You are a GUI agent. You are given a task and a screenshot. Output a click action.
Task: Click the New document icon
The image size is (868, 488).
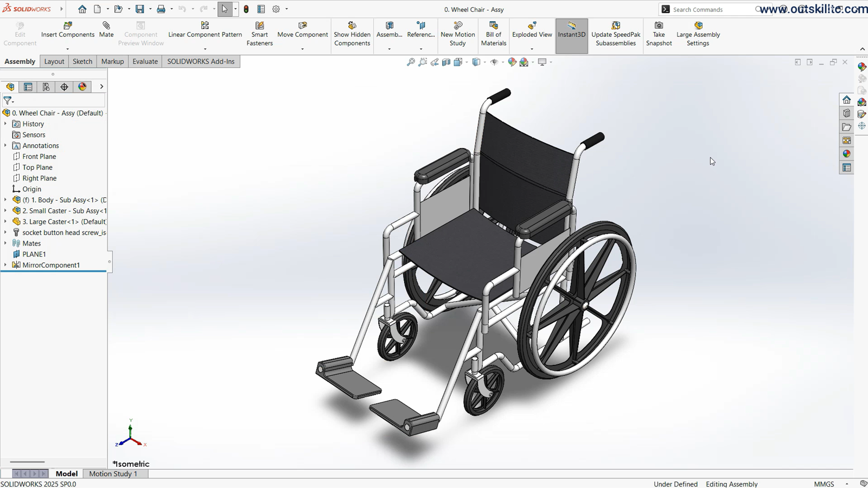(98, 9)
